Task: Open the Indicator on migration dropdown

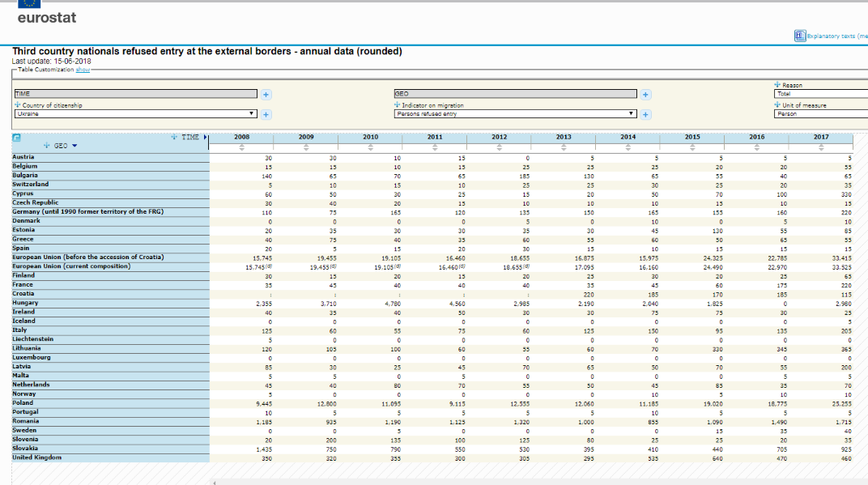Action: (514, 114)
